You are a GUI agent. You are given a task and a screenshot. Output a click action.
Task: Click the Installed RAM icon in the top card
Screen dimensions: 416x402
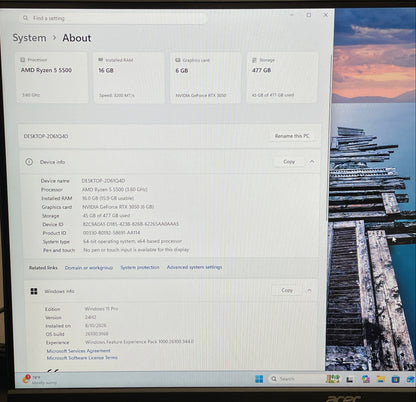point(100,60)
